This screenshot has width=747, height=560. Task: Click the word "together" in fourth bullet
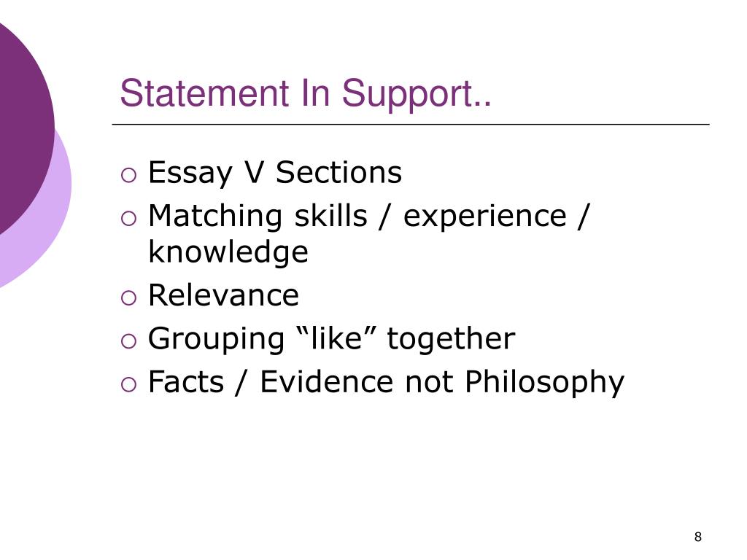tap(451, 339)
